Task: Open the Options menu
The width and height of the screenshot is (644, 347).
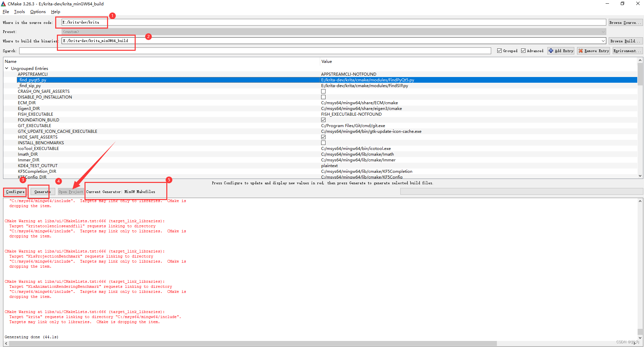Action: coord(38,12)
